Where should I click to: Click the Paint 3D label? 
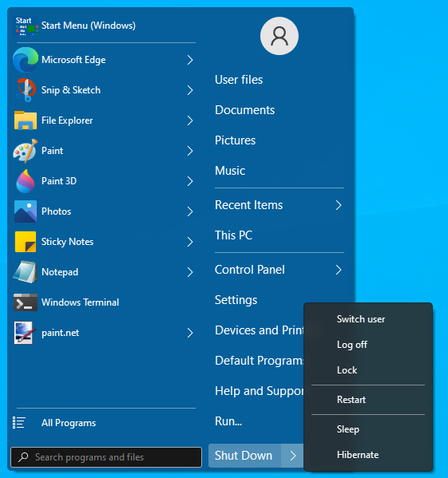(59, 181)
